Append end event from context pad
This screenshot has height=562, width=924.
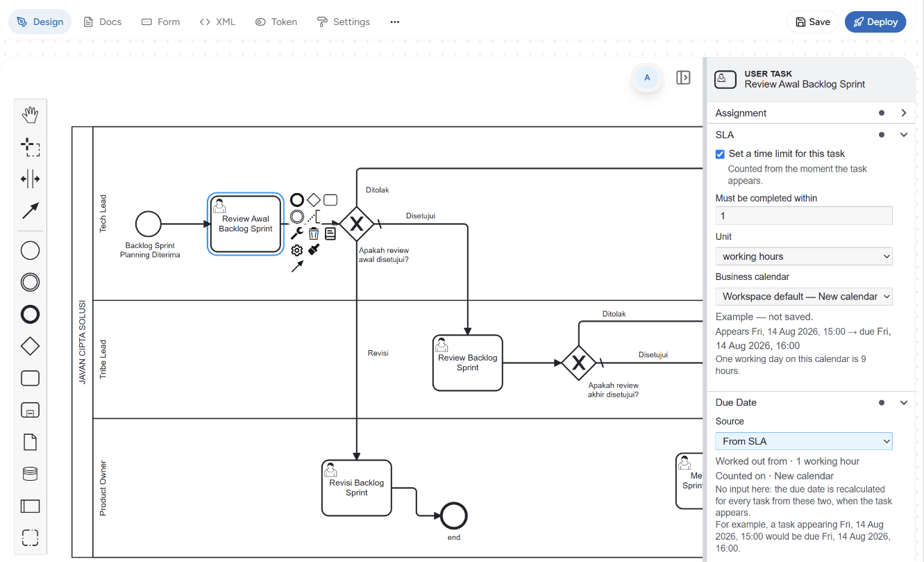pyautogui.click(x=297, y=200)
